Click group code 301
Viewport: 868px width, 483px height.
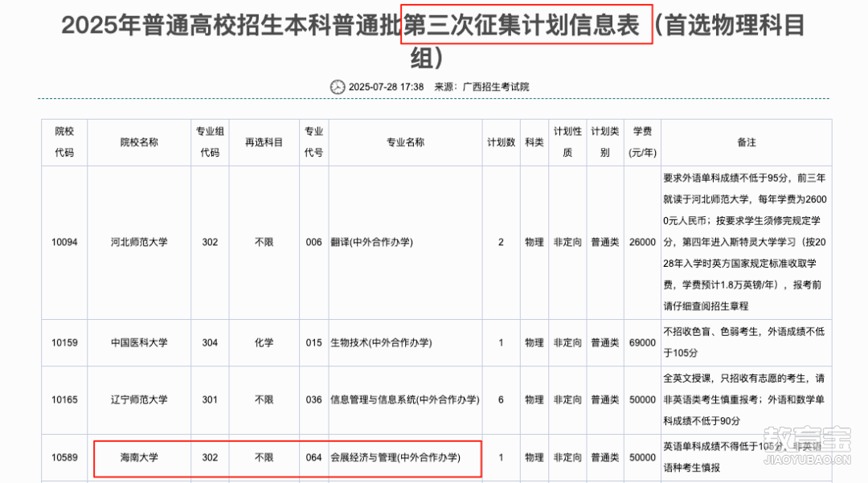pyautogui.click(x=210, y=399)
